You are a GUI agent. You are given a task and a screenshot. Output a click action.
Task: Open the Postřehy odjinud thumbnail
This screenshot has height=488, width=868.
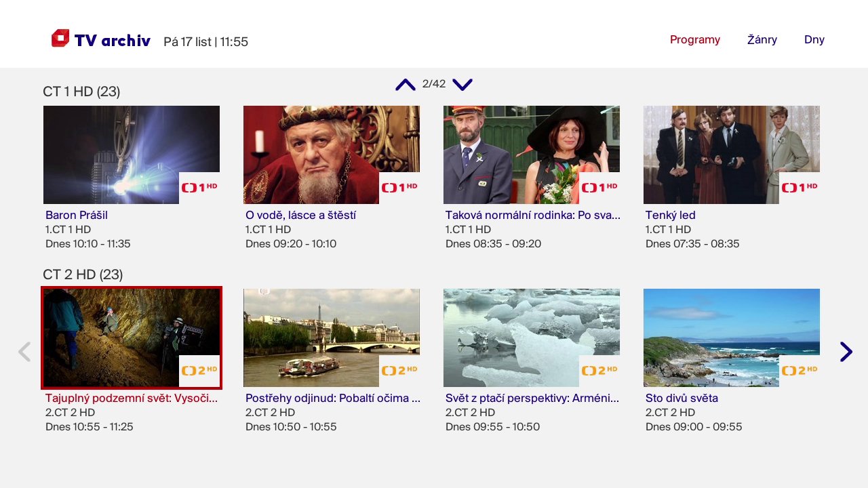pos(332,338)
